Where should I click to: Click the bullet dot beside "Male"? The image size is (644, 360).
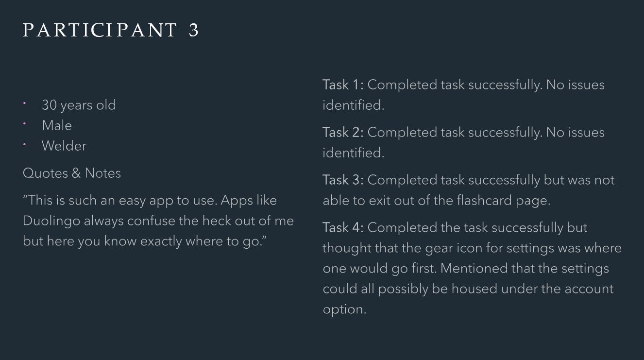pos(25,123)
